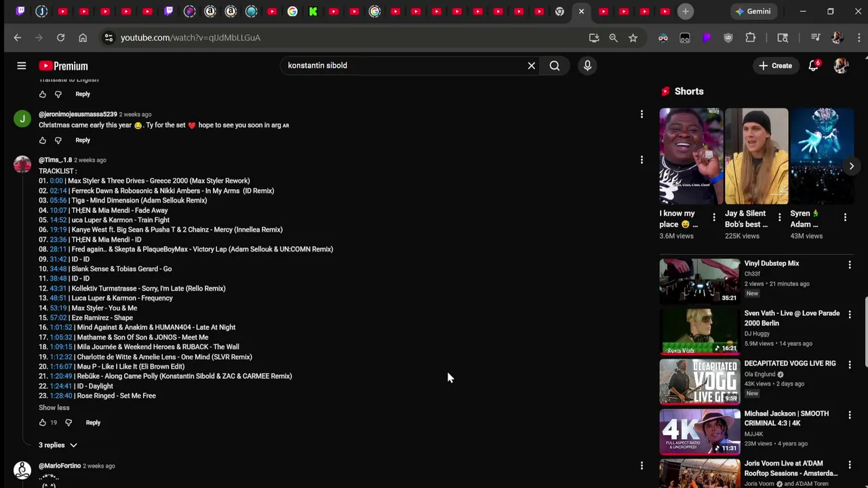
Task: Open the notifications bell
Action: [813, 66]
